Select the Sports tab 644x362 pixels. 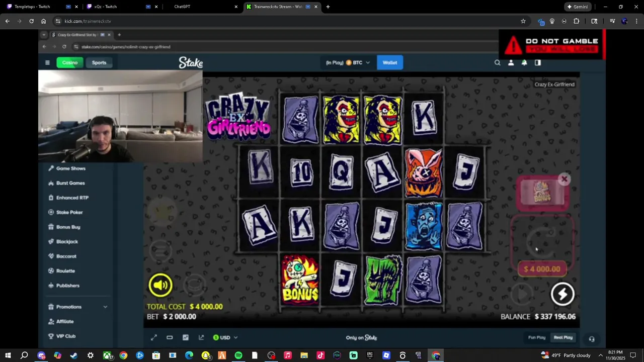click(x=99, y=63)
